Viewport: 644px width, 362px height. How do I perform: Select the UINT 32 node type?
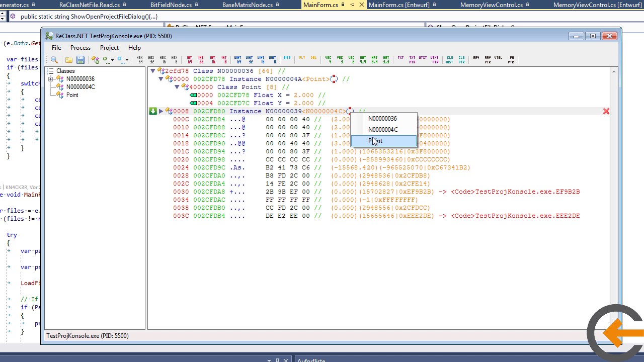[250, 60]
